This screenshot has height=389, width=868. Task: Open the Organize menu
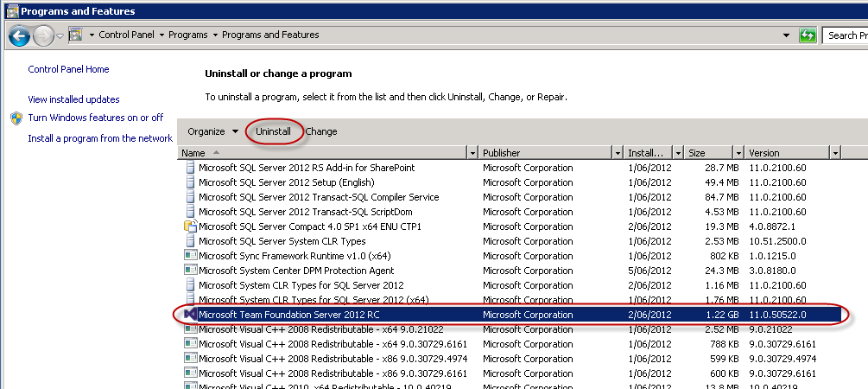[212, 132]
